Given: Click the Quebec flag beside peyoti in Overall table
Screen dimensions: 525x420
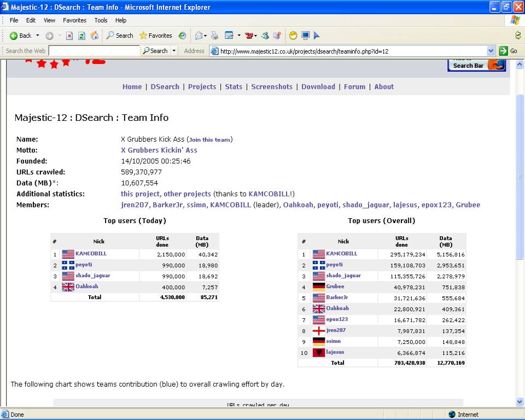Looking at the screenshot, I should 318,265.
